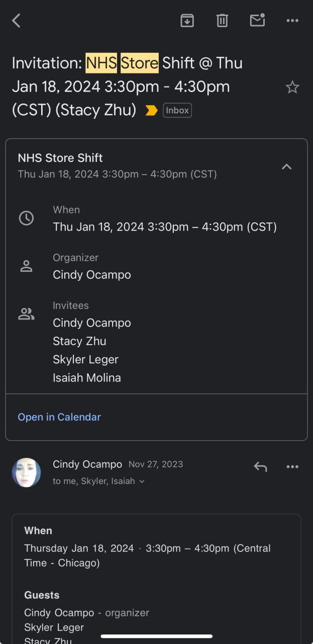Mark email as unread
This screenshot has width=313, height=644.
257,21
